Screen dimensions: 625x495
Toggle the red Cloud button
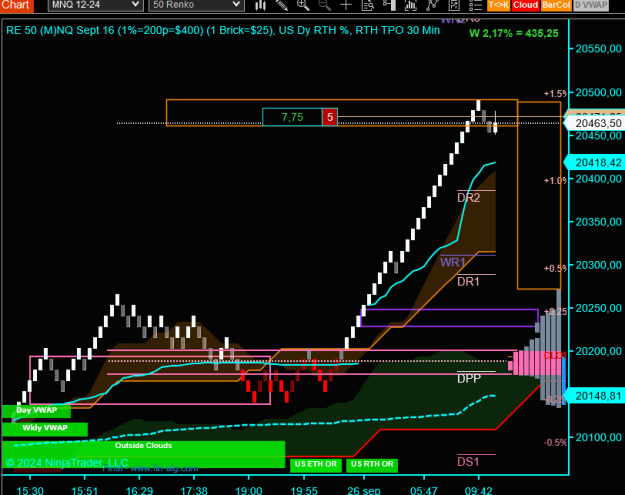coord(525,5)
